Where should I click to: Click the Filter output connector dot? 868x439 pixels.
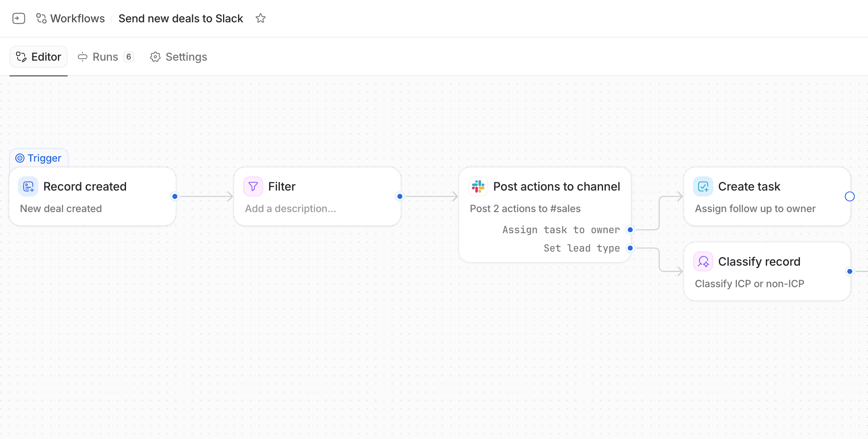pyautogui.click(x=400, y=196)
